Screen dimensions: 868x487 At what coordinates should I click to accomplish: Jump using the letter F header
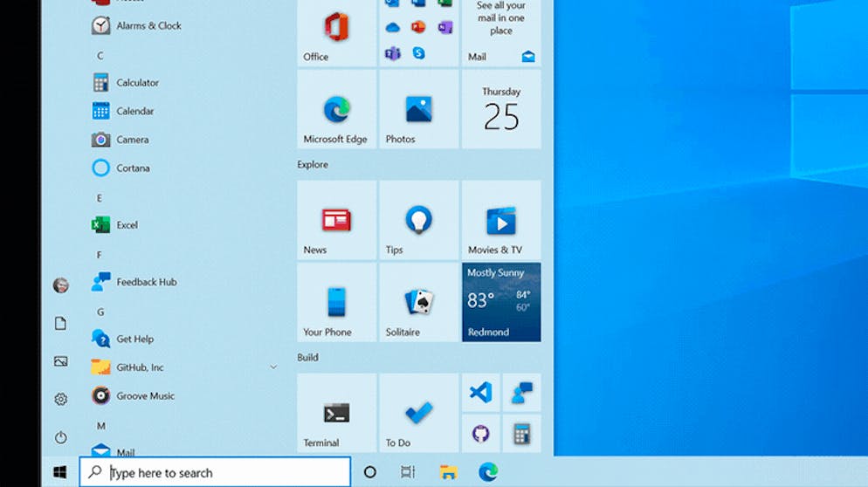(x=100, y=255)
